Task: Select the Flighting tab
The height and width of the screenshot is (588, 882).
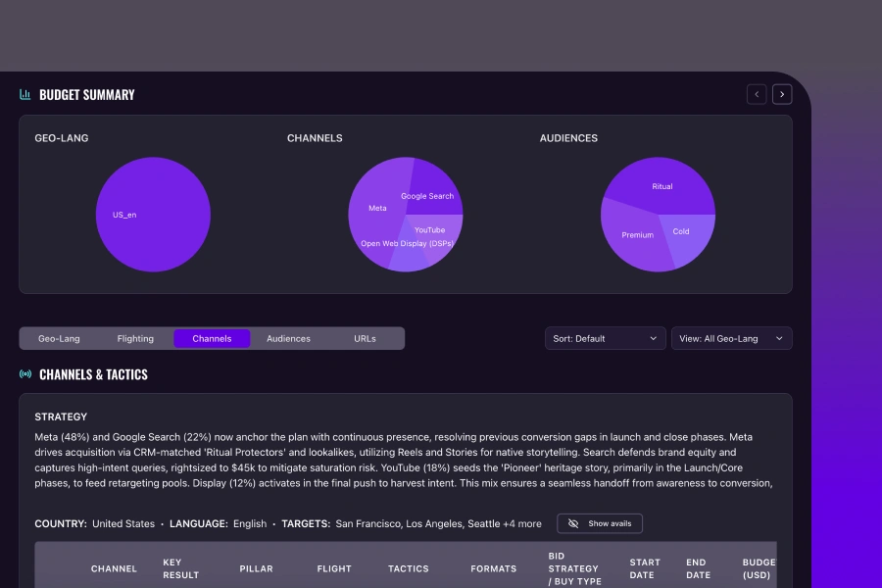Action: [x=135, y=338]
